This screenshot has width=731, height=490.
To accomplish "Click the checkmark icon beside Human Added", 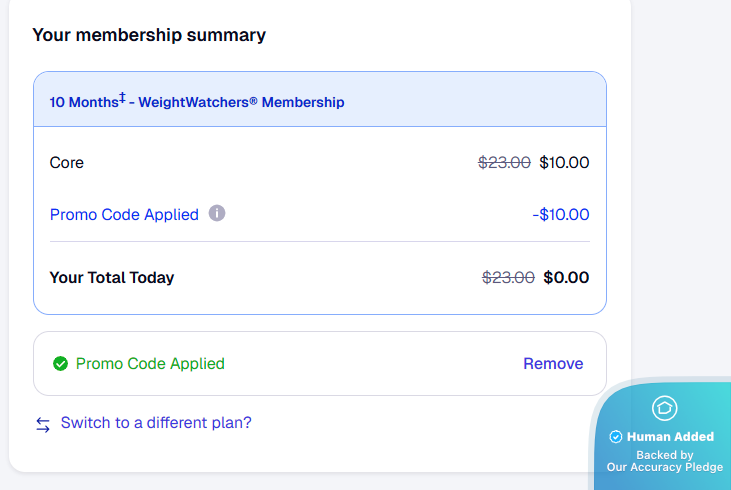I will point(616,437).
